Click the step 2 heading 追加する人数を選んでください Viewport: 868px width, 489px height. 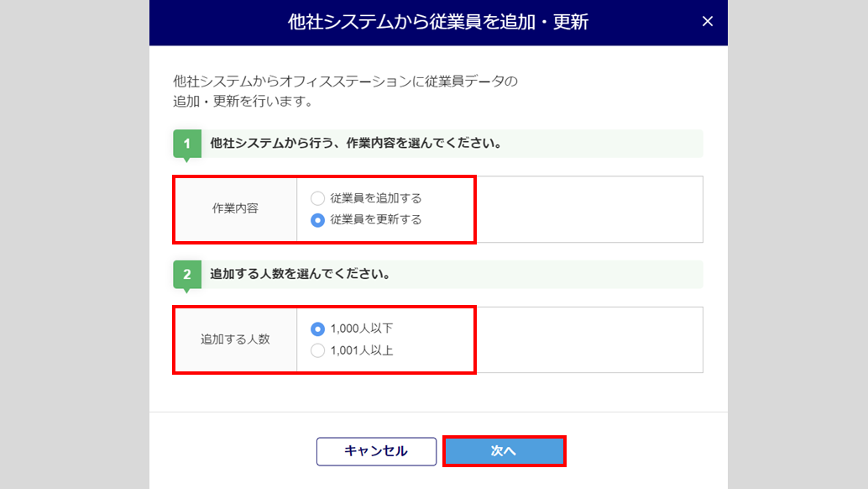[300, 274]
